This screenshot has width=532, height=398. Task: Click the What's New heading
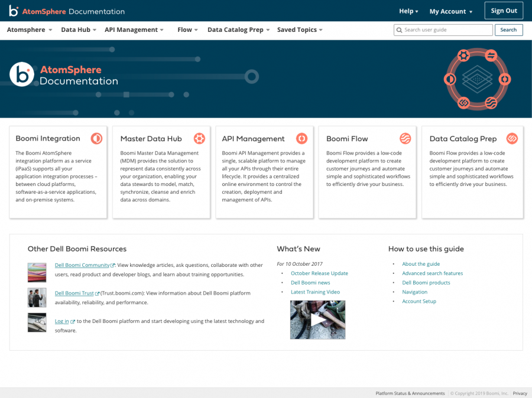pyautogui.click(x=299, y=249)
